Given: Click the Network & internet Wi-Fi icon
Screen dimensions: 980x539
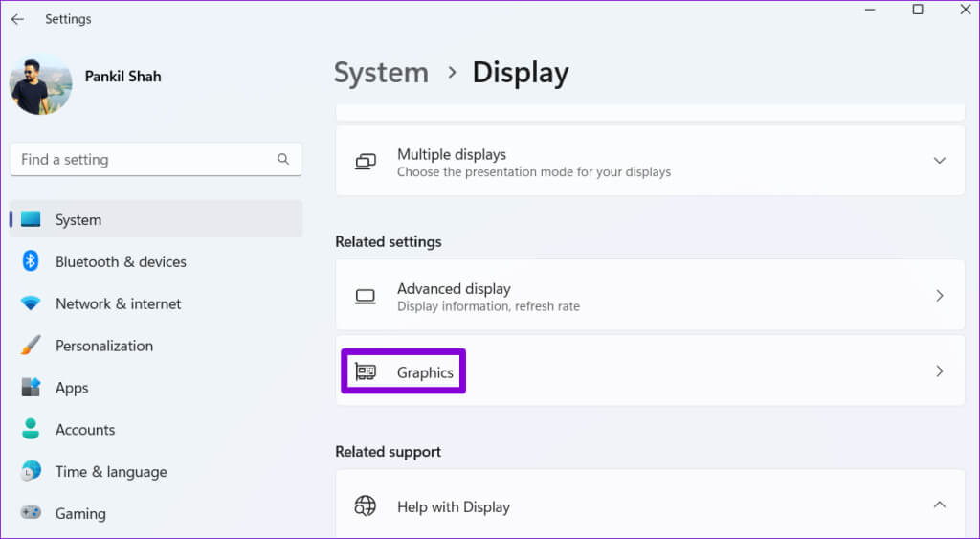Looking at the screenshot, I should tap(31, 303).
